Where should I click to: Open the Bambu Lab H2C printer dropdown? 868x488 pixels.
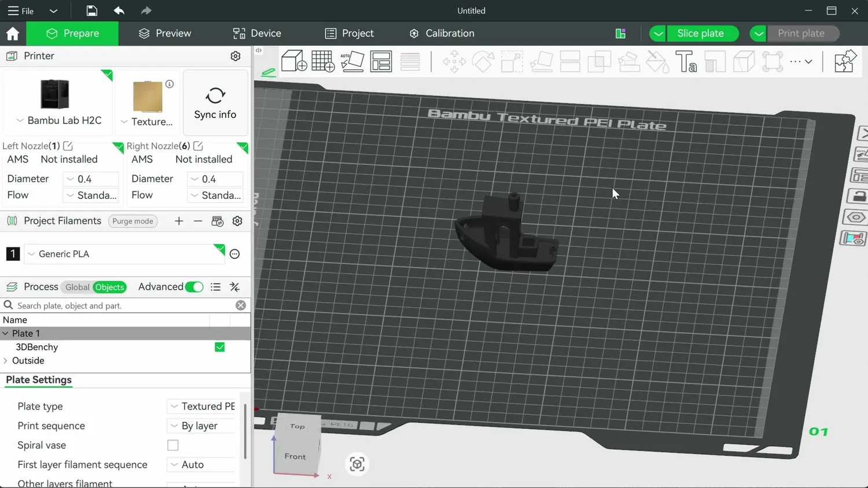[x=59, y=120]
